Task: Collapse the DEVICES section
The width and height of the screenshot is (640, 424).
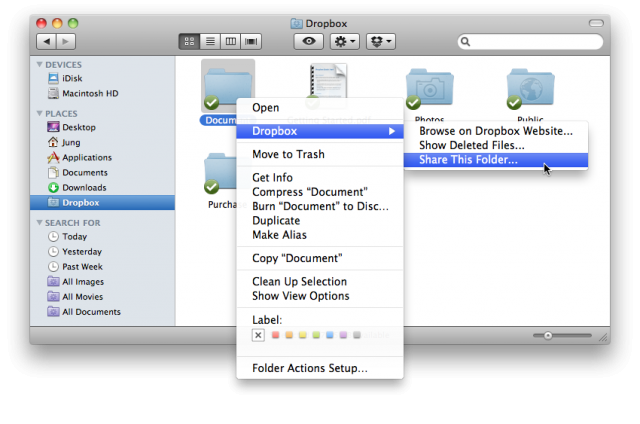Action: pyautogui.click(x=40, y=64)
